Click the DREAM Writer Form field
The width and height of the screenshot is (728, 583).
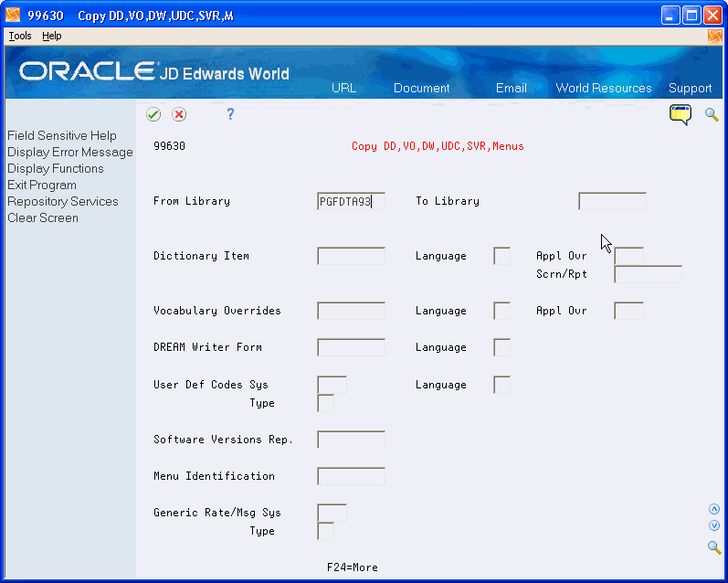click(x=351, y=347)
